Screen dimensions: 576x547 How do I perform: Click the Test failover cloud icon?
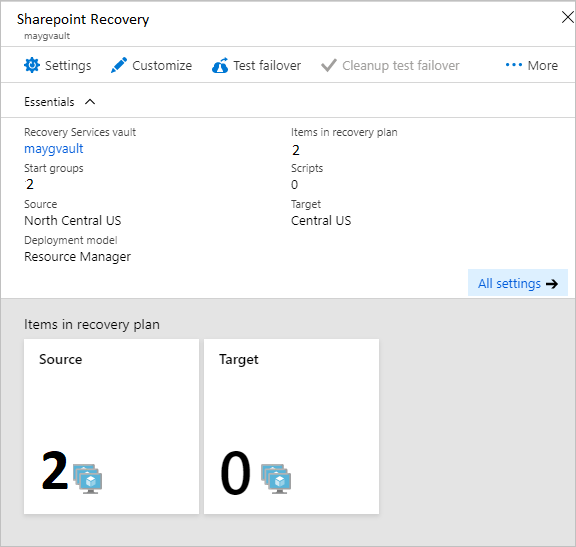click(x=220, y=65)
